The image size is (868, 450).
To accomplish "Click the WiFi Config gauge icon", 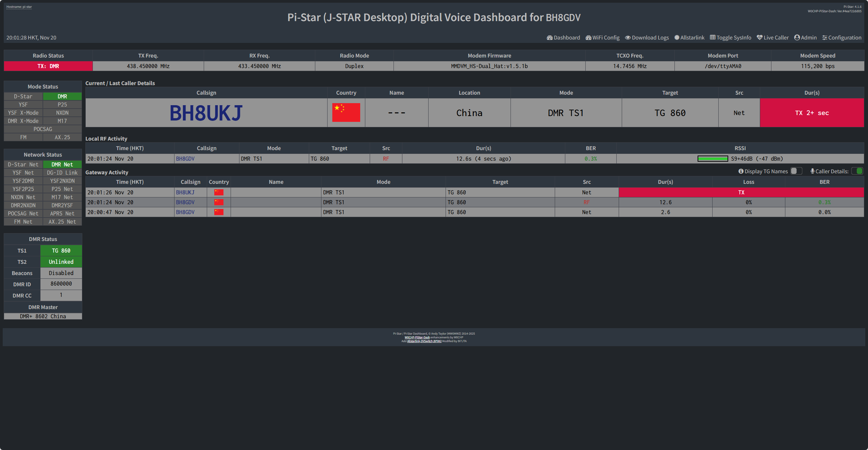I will 588,37.
